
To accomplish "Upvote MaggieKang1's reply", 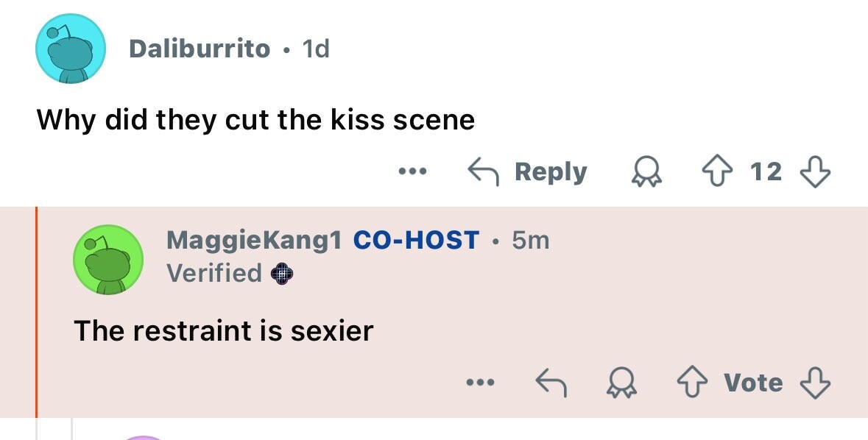I will [692, 383].
